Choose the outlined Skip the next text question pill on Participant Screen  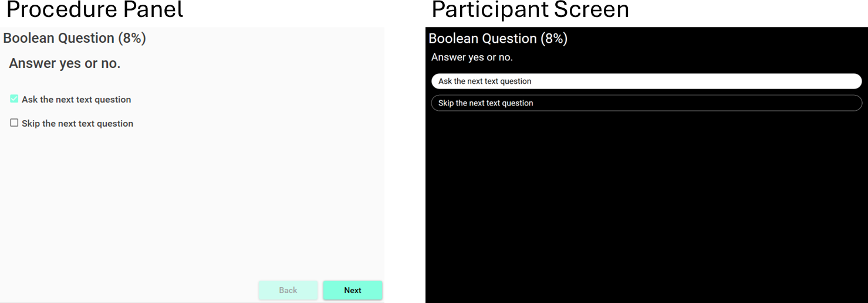647,103
